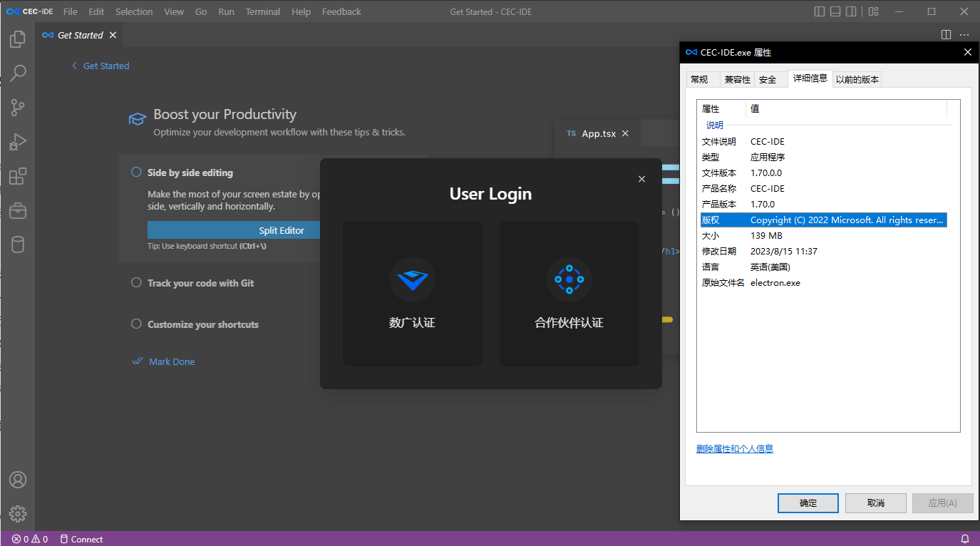Select the 语言 英语(美国) row
980x546 pixels.
click(823, 267)
